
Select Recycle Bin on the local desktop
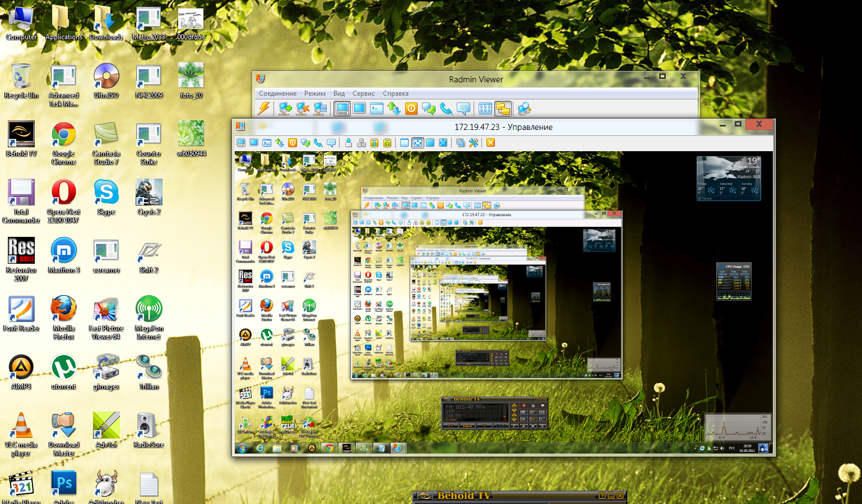click(x=21, y=82)
